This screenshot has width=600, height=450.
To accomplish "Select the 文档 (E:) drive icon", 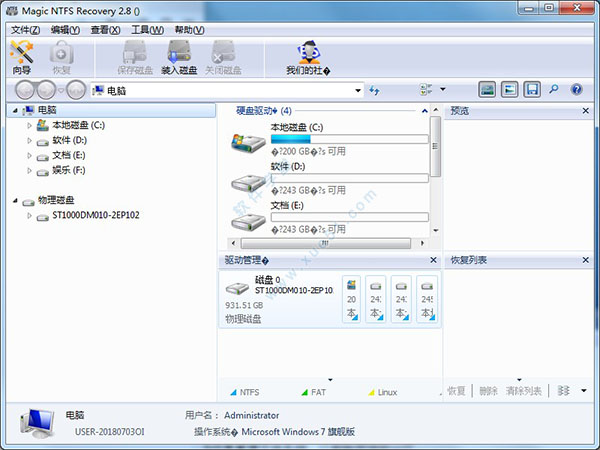I will point(248,222).
